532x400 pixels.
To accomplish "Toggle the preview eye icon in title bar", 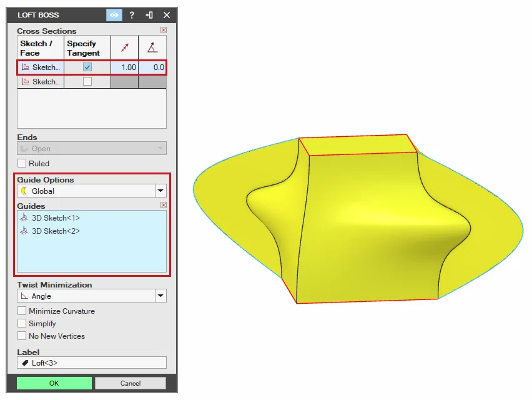I will click(114, 15).
